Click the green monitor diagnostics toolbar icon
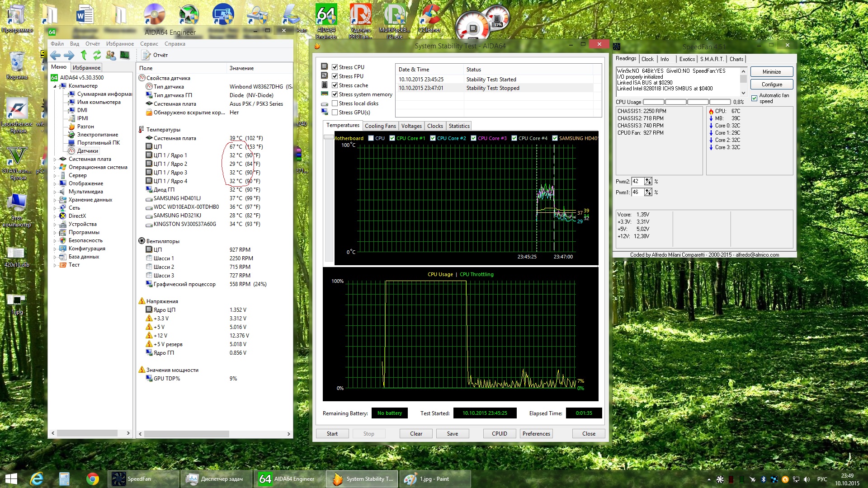 click(125, 55)
